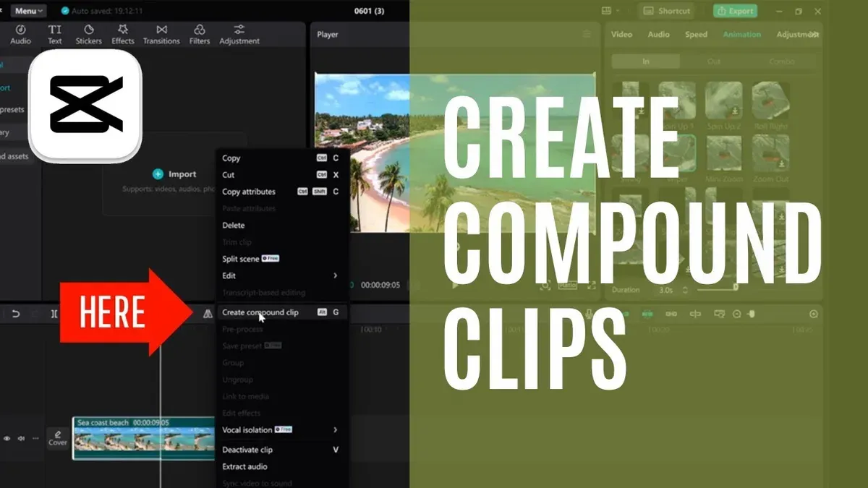Image resolution: width=868 pixels, height=488 pixels.
Task: Open the Text tool tab
Action: [55, 35]
